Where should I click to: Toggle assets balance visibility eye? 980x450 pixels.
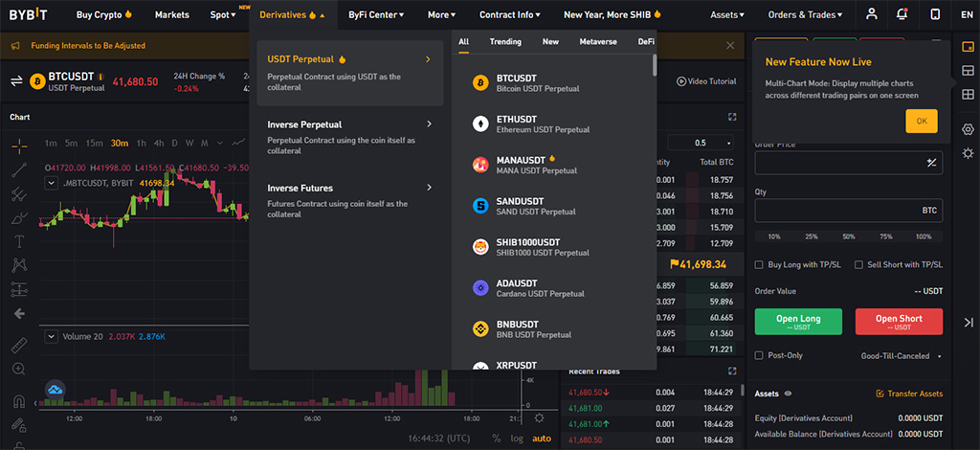point(789,394)
